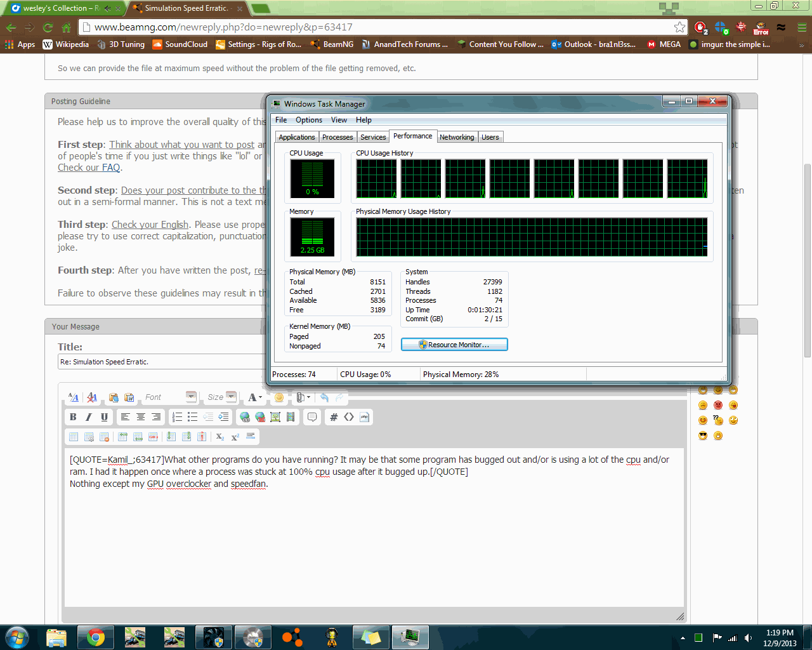Center-align the message text
The width and height of the screenshot is (812, 650).
[141, 417]
